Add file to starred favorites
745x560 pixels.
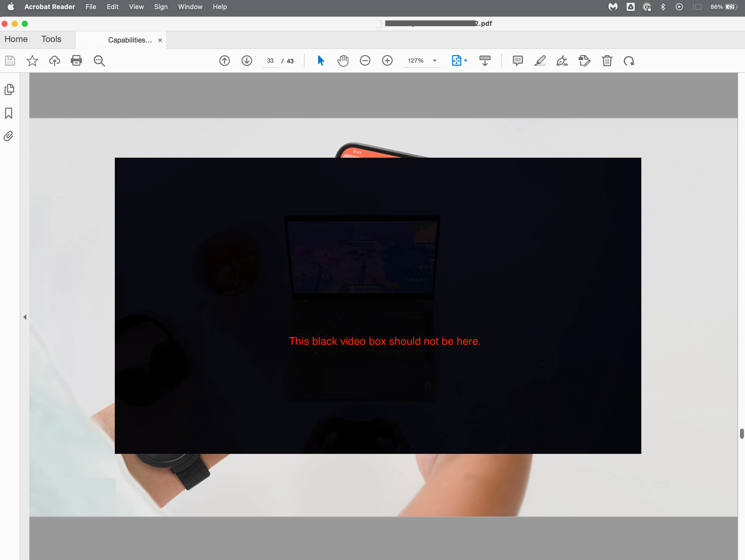tap(32, 61)
